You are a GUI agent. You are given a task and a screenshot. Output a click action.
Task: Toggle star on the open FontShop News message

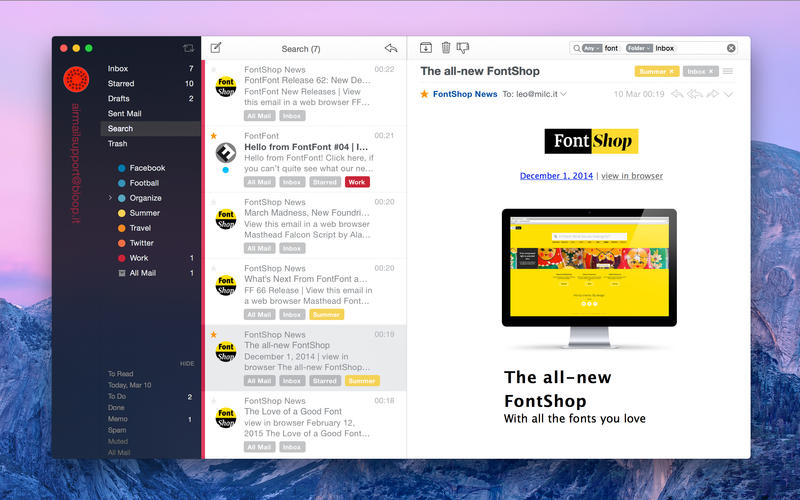425,94
